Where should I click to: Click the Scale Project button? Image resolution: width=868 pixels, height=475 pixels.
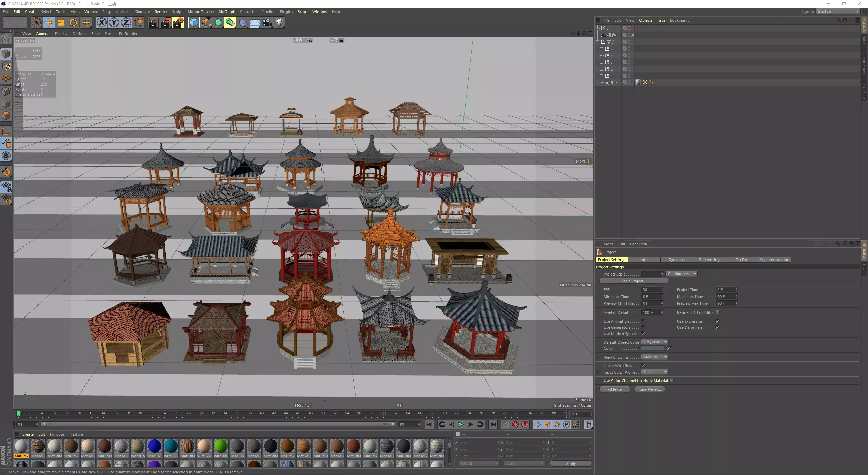[x=633, y=281]
